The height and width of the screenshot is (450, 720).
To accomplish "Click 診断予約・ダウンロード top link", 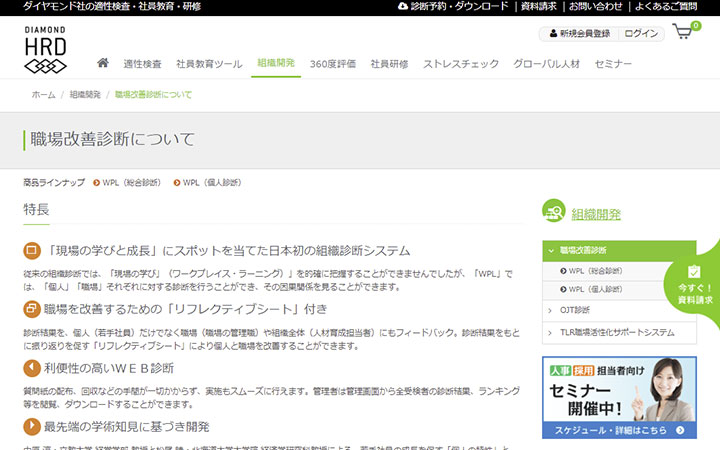I will pyautogui.click(x=460, y=6).
